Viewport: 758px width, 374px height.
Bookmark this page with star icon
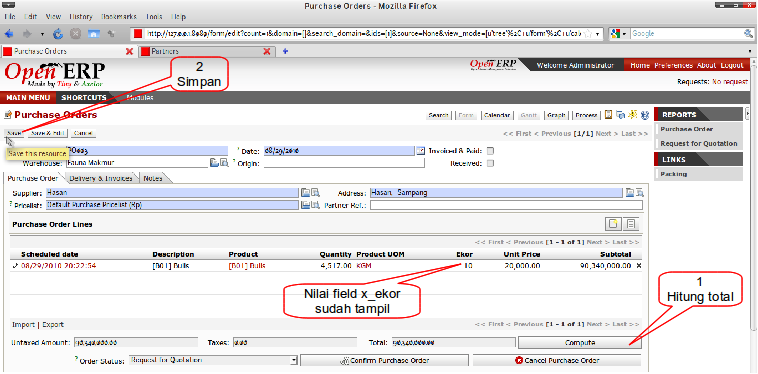tap(588, 34)
